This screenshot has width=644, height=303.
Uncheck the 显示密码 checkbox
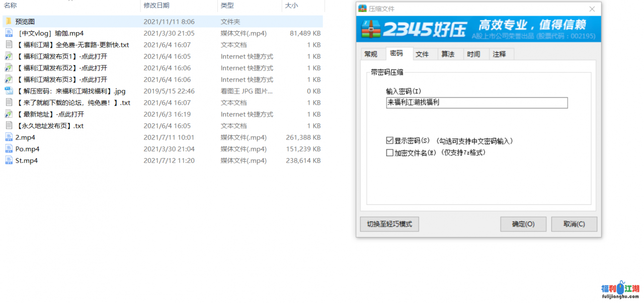[389, 141]
